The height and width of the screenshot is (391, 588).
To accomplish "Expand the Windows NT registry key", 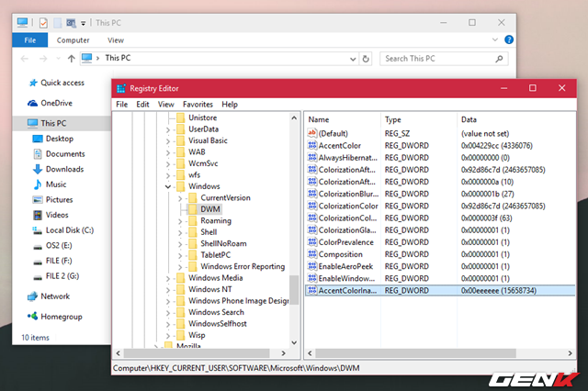I will [168, 289].
